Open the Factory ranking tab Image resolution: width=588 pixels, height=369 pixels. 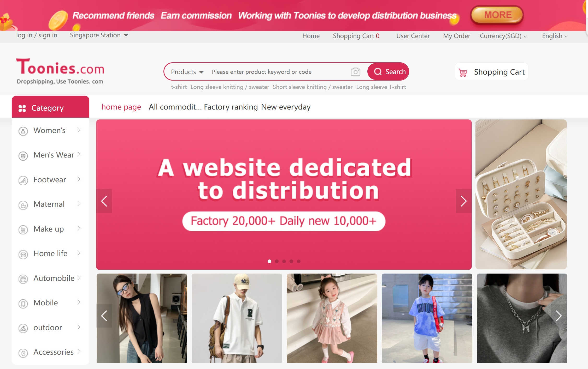pos(231,107)
